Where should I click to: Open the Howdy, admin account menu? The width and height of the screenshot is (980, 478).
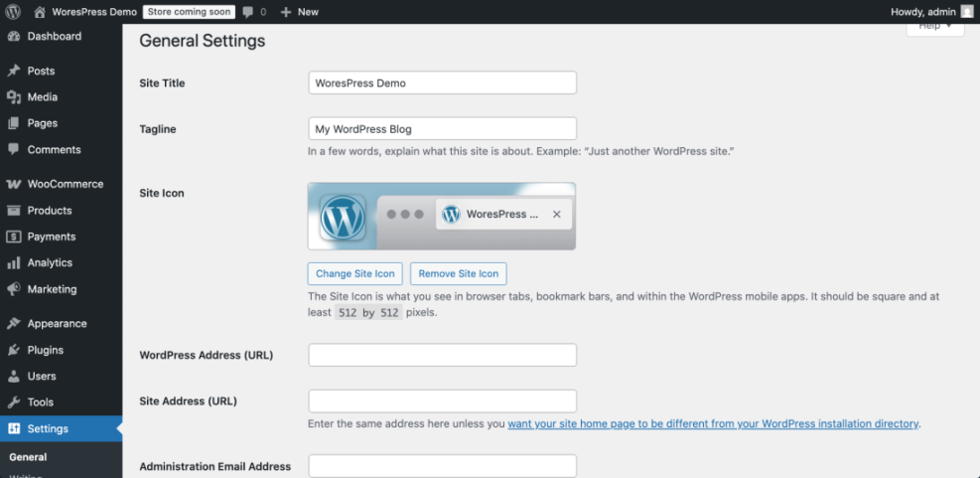[x=932, y=12]
